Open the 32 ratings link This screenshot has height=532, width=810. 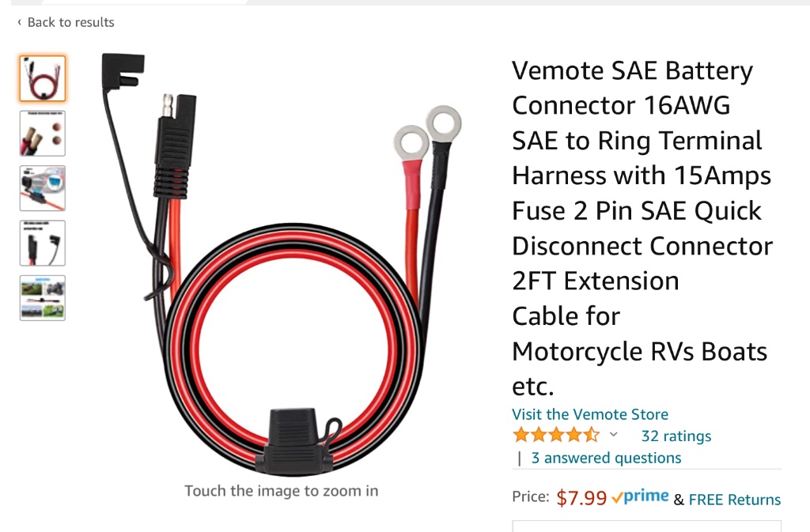[676, 436]
